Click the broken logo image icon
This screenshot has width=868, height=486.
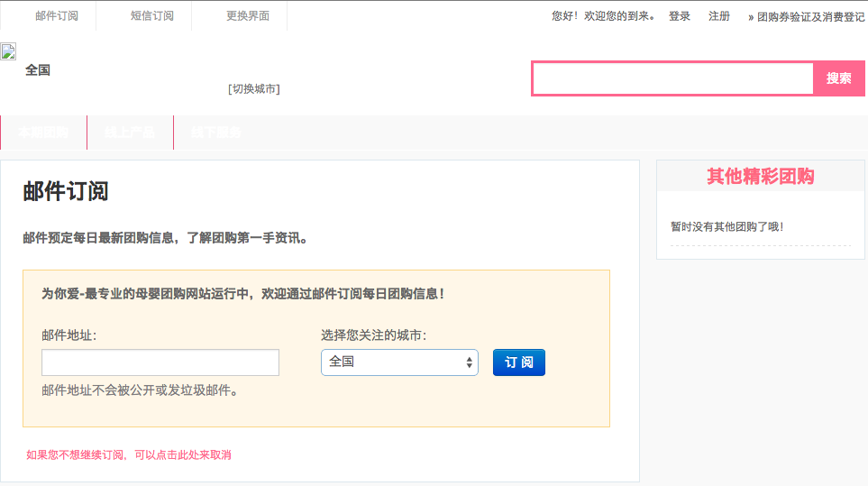(9, 51)
